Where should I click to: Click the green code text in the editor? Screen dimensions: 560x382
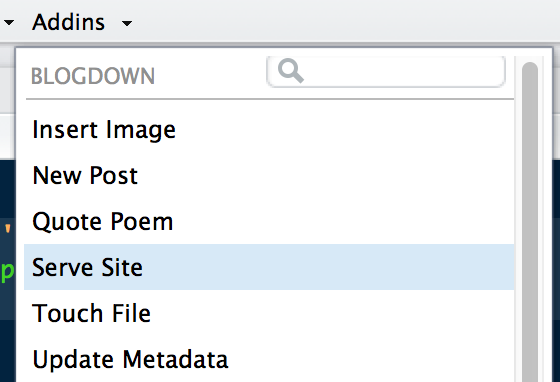click(7, 271)
